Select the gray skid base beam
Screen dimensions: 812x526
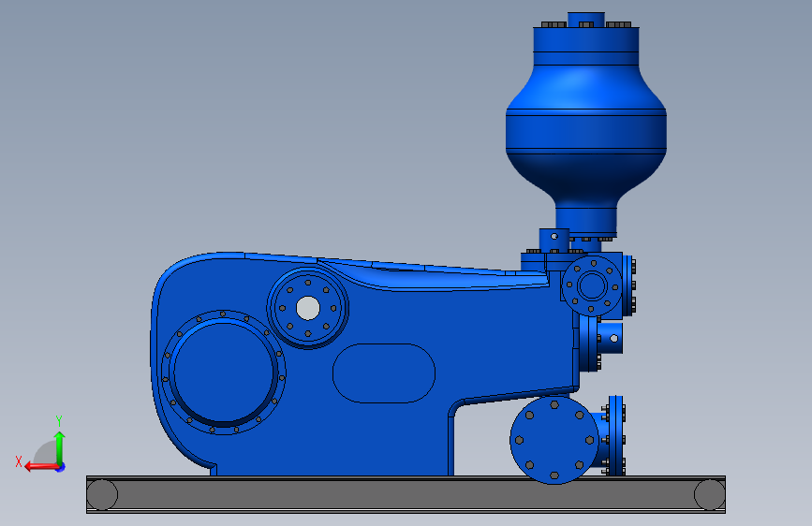tap(406, 494)
